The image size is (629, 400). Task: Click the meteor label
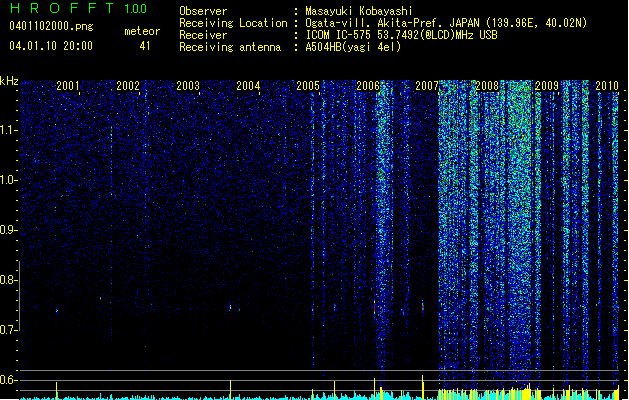click(x=142, y=31)
